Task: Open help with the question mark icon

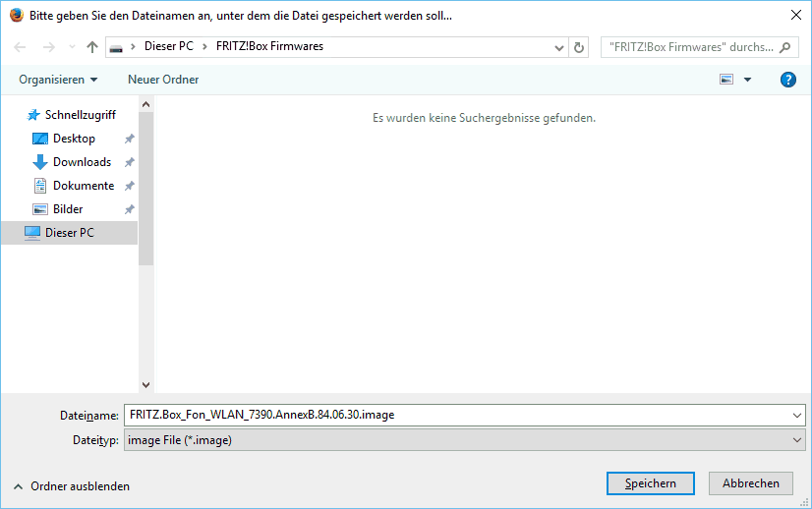Action: pos(787,80)
